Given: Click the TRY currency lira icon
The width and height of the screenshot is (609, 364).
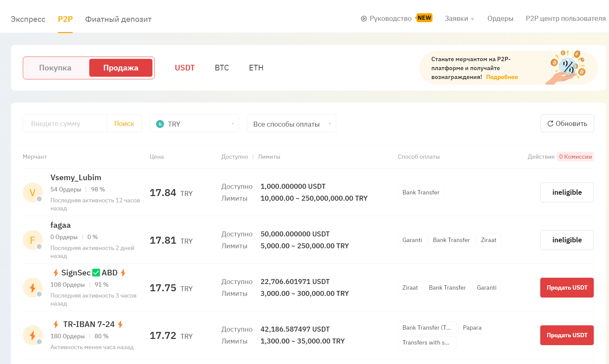Looking at the screenshot, I should coord(160,124).
